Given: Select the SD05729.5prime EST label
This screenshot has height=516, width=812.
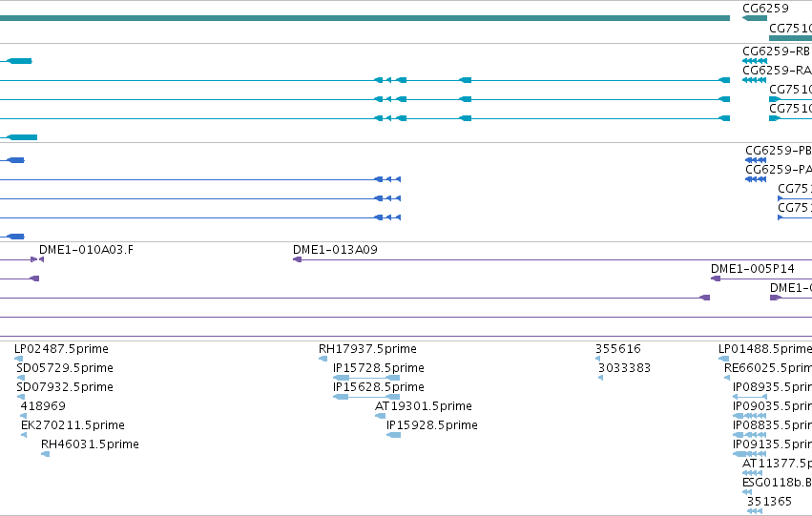Looking at the screenshot, I should point(65,368).
